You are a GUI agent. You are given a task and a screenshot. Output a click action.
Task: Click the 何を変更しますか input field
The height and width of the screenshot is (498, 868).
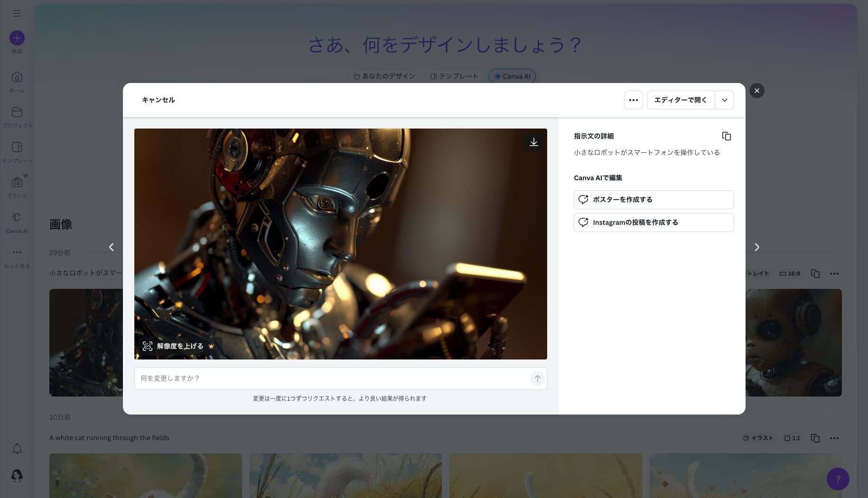click(x=332, y=378)
